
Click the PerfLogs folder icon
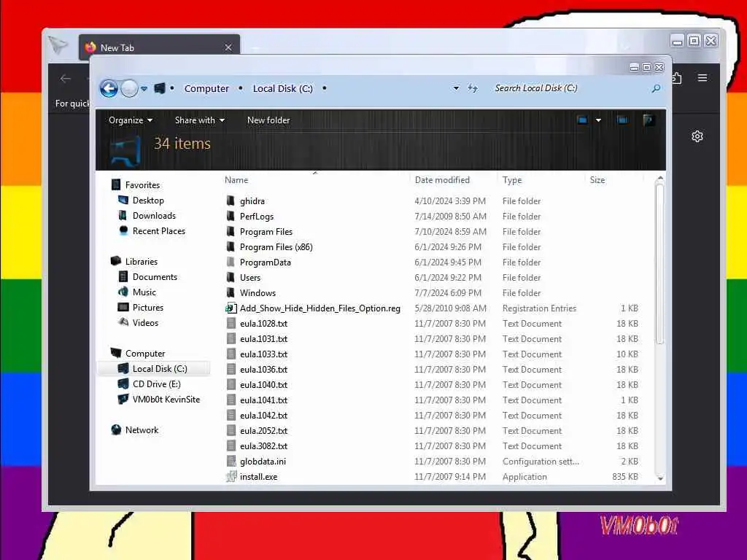(231, 216)
